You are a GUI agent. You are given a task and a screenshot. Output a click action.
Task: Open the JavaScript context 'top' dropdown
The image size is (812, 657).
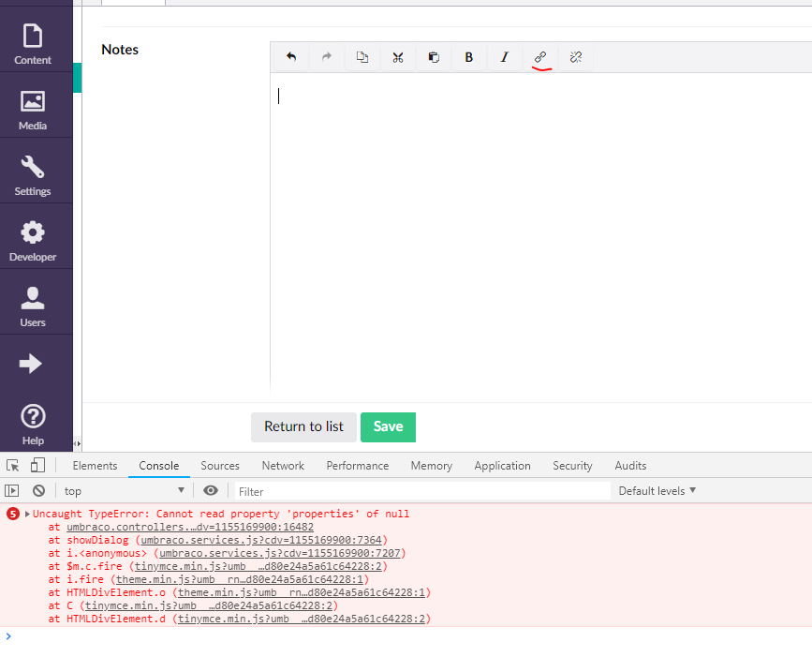(x=125, y=490)
